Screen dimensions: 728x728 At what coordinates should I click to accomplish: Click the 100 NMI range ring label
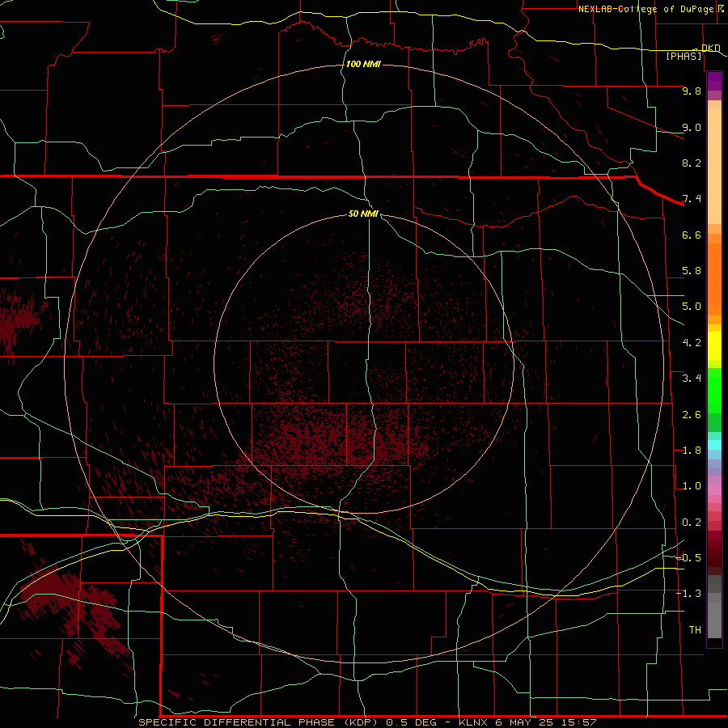(363, 64)
